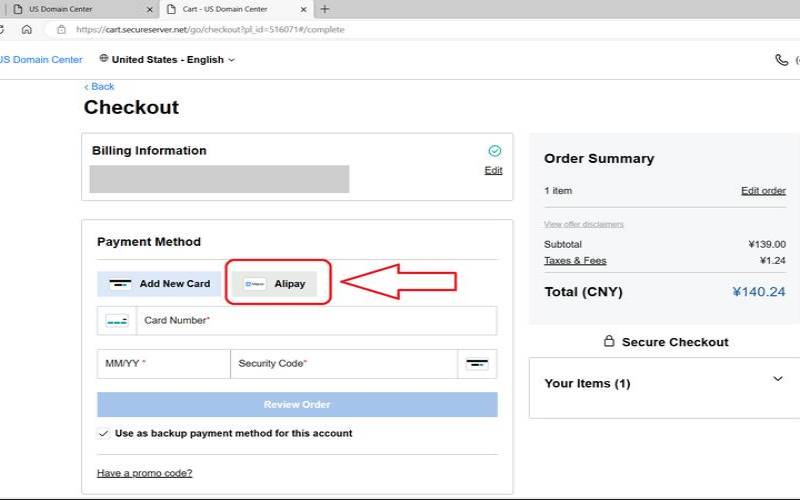Switch to the US Domain Center tab
Image resolution: width=800 pixels, height=500 pixels.
click(82, 9)
